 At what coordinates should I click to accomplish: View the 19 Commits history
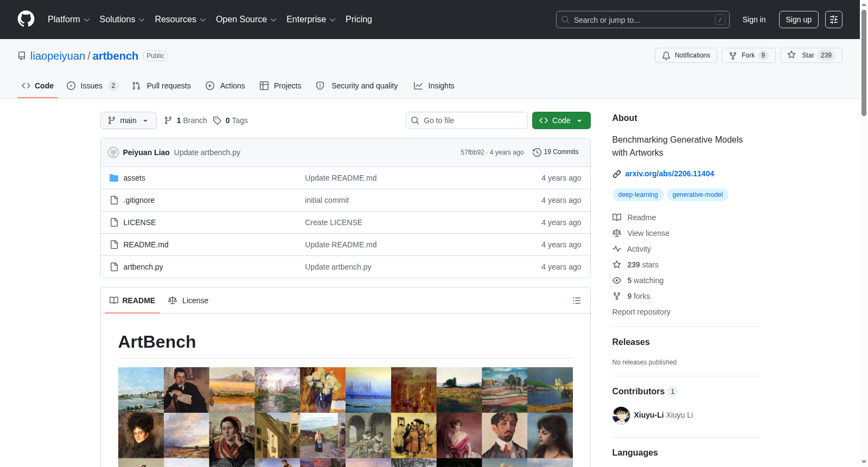[556, 152]
